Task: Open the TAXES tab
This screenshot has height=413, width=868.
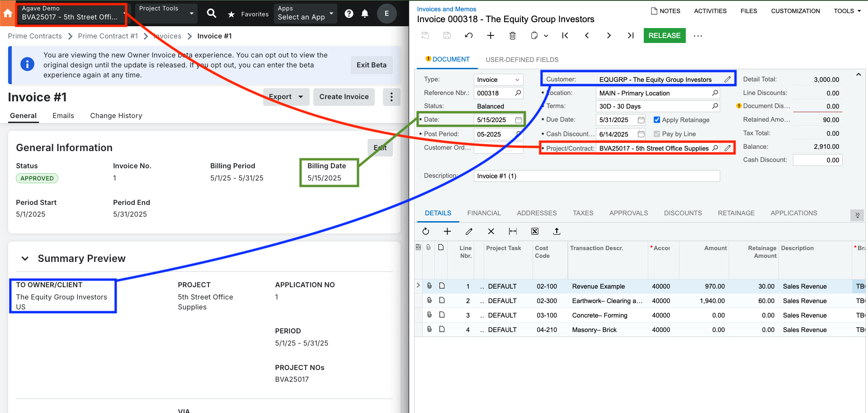Action: 583,213
